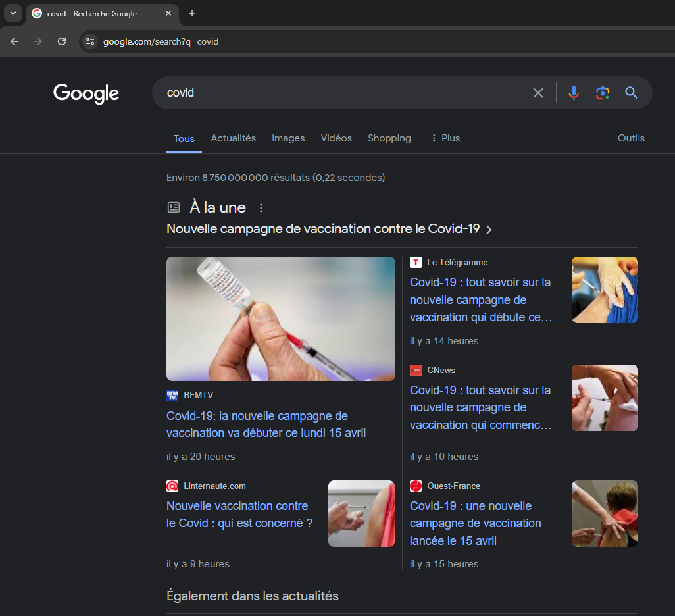This screenshot has width=675, height=616.
Task: Close the 'covid - Recherche Google' tab
Action: 168,13
